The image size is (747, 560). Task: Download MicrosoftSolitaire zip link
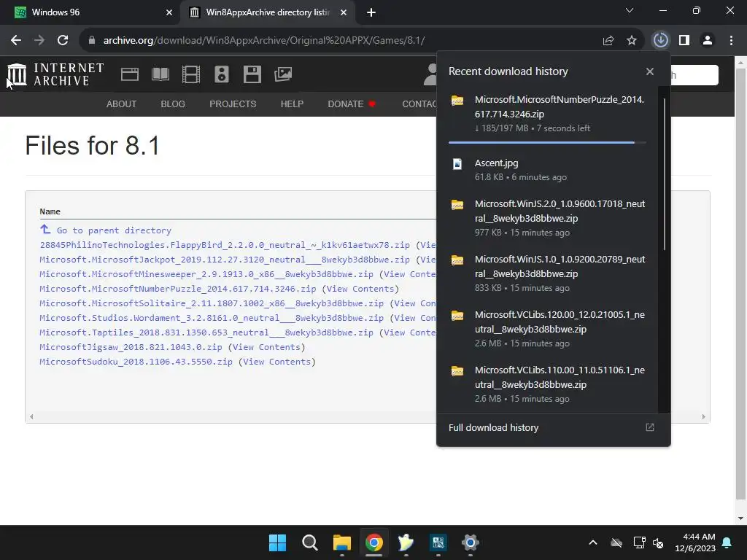212,303
